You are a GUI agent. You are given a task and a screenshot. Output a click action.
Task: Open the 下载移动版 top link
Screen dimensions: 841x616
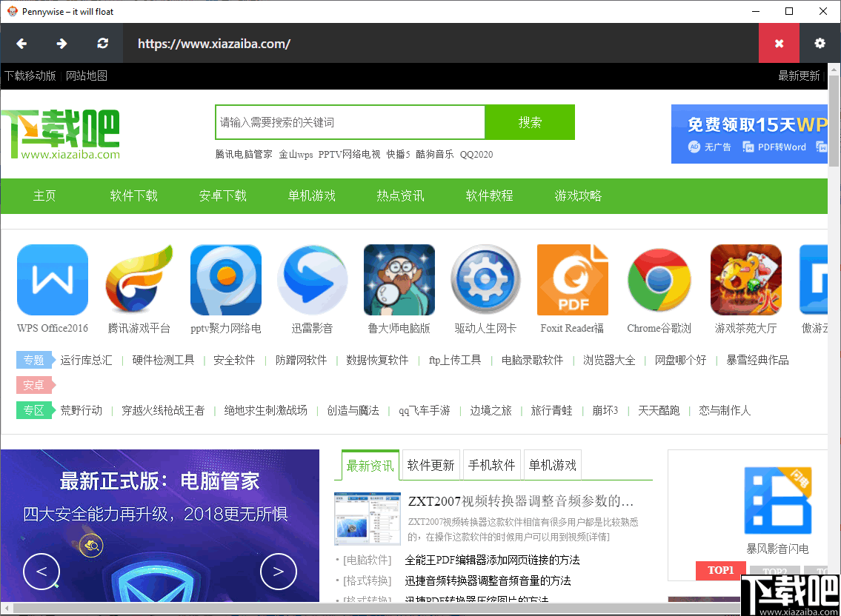pyautogui.click(x=30, y=76)
